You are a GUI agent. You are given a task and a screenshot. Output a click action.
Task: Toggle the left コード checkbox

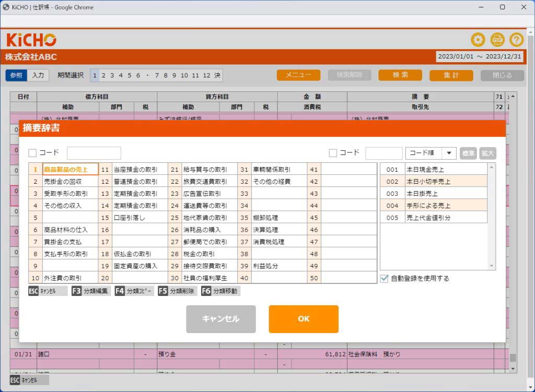click(32, 153)
